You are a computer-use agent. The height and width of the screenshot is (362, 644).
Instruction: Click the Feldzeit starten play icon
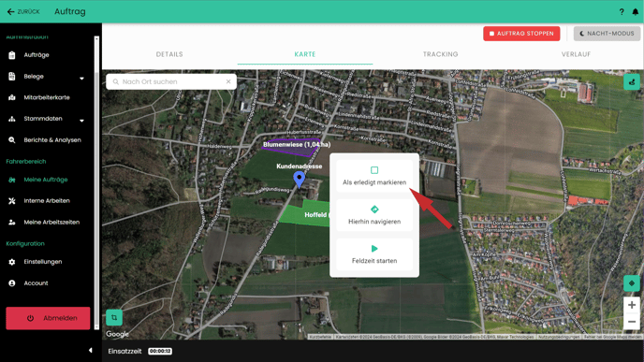(374, 248)
